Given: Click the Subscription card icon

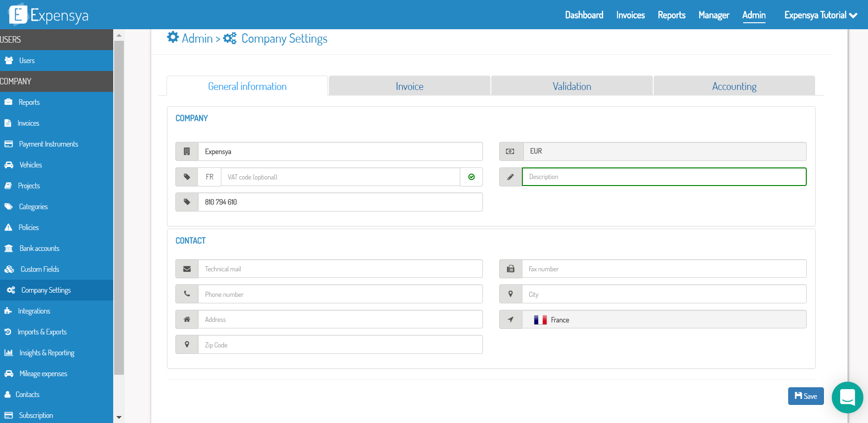Looking at the screenshot, I should (8, 415).
